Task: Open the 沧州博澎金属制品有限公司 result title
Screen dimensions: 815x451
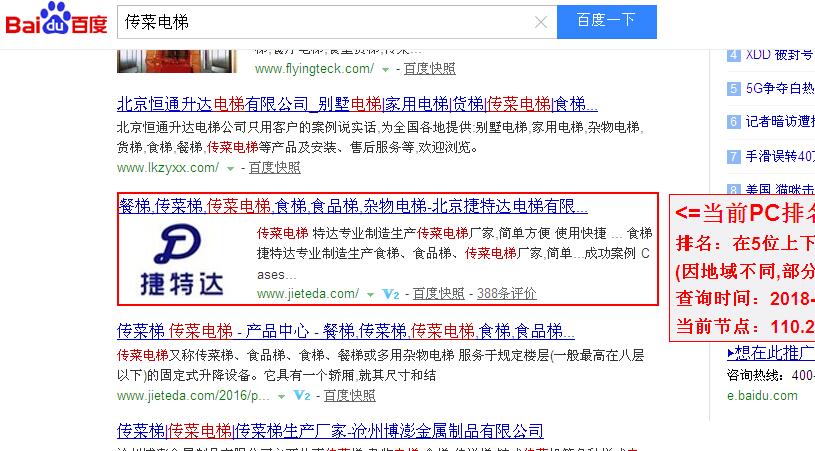Action: 330,431
